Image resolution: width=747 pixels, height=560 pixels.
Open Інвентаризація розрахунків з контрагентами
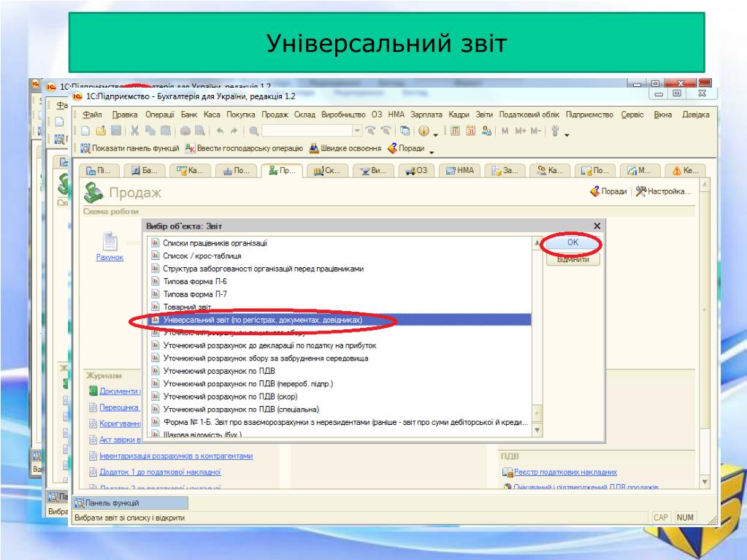click(176, 456)
